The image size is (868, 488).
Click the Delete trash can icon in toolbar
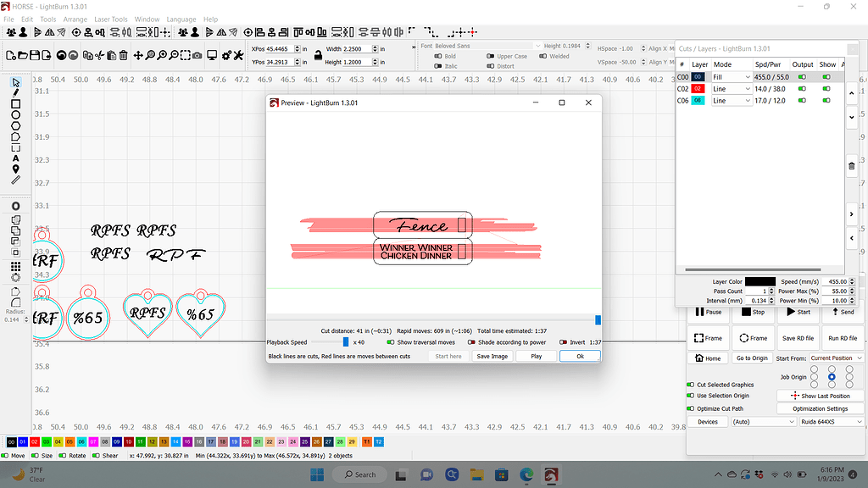point(124,56)
